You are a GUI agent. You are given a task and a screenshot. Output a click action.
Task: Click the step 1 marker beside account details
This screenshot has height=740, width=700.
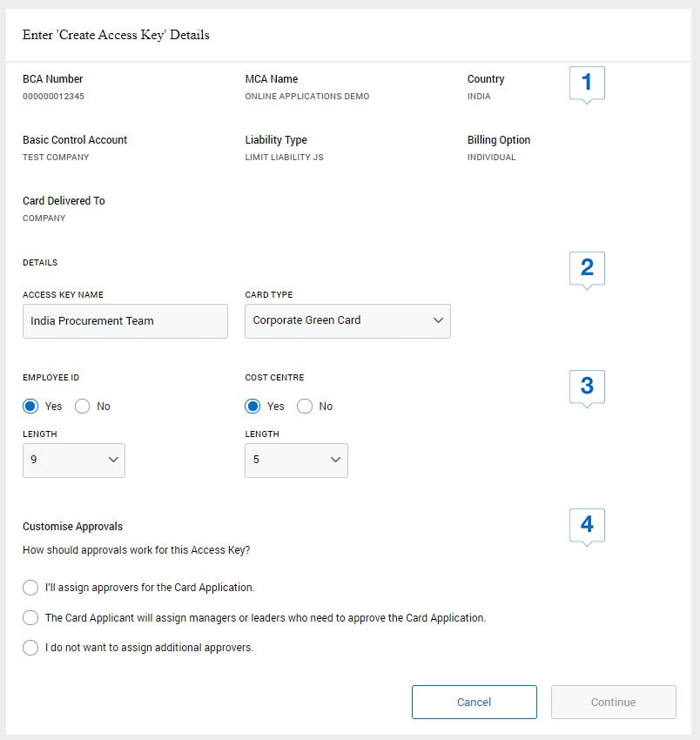586,82
